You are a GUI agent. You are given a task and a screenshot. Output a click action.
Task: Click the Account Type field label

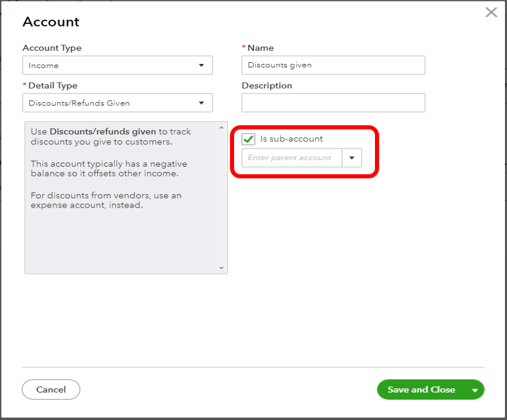pyautogui.click(x=52, y=48)
